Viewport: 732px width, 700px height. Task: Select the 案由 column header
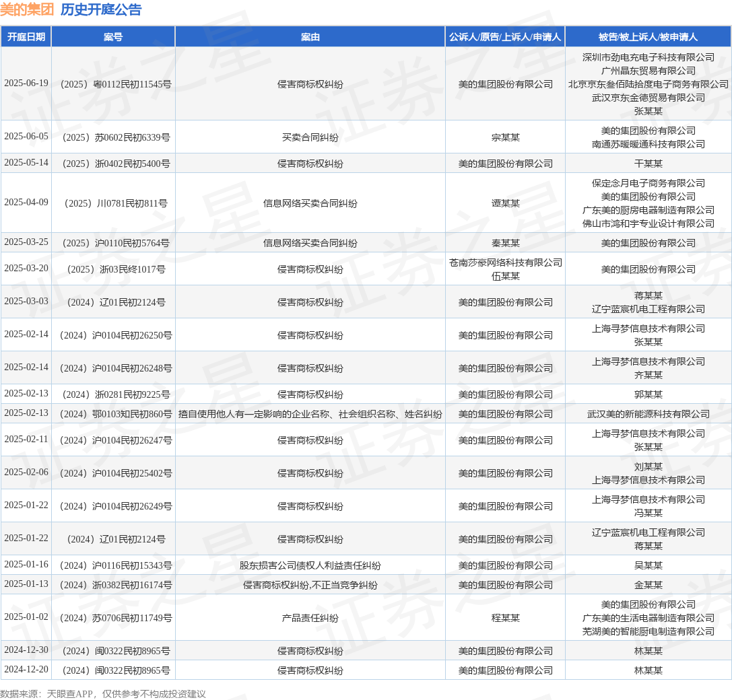310,37
